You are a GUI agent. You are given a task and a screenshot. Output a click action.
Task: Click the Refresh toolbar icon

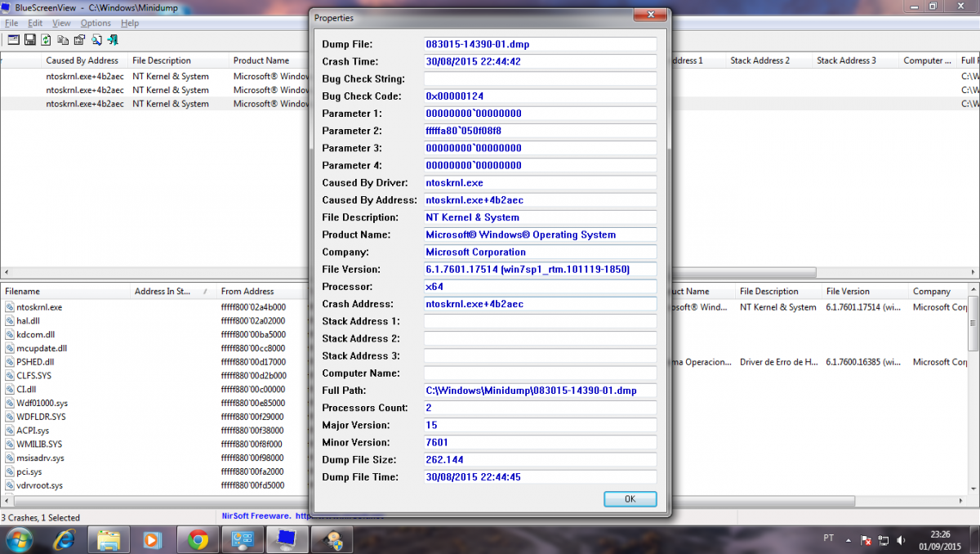(x=46, y=39)
